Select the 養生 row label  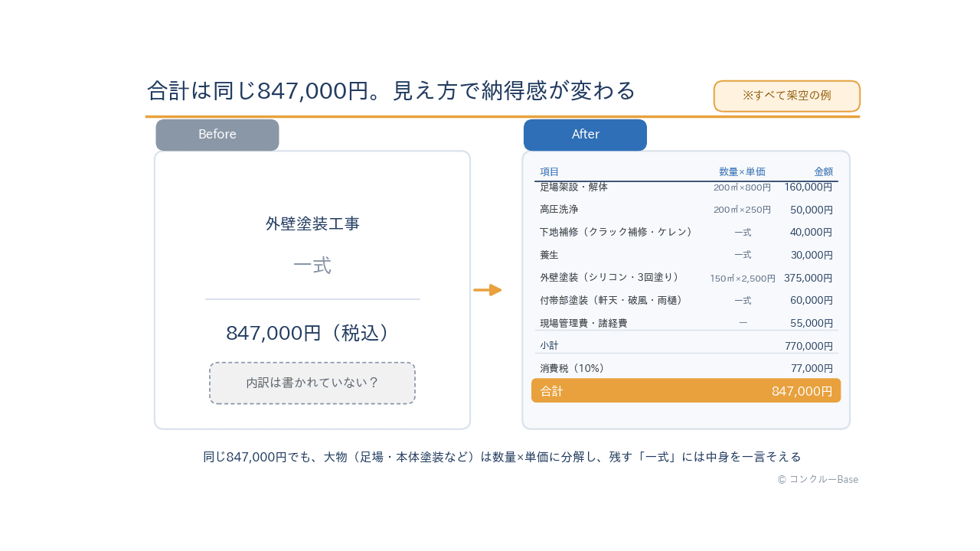(550, 255)
